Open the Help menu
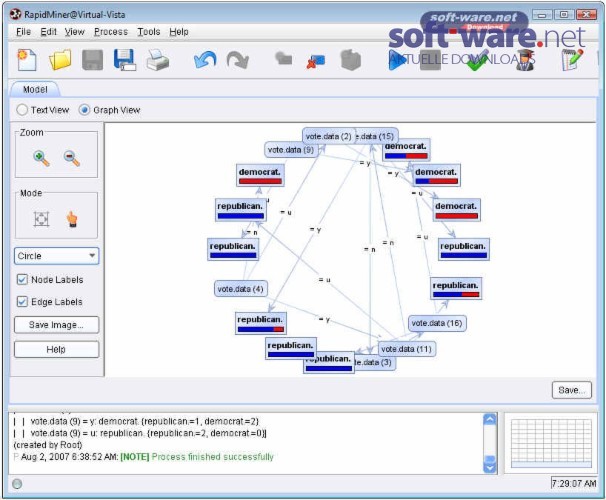Image resolution: width=606 pixels, height=500 pixels. 179,32
